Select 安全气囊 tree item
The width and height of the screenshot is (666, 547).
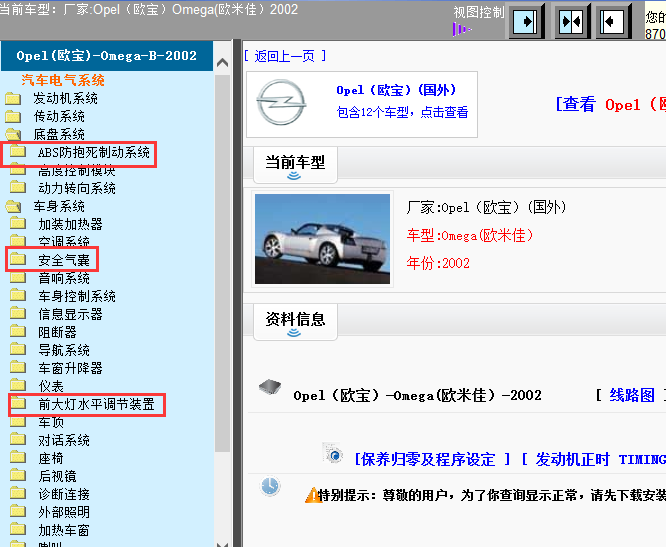coord(64,260)
